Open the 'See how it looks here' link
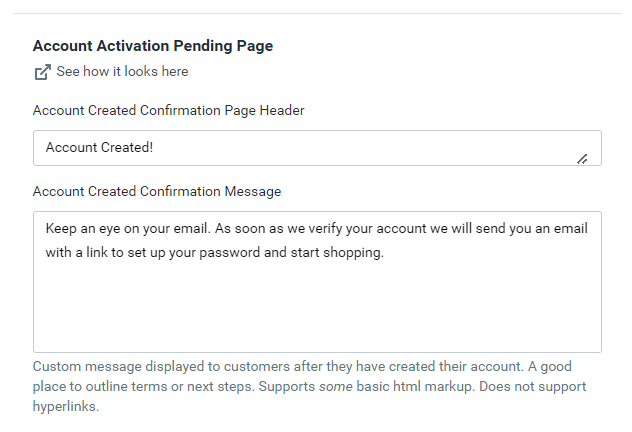This screenshot has height=432, width=632. (122, 71)
